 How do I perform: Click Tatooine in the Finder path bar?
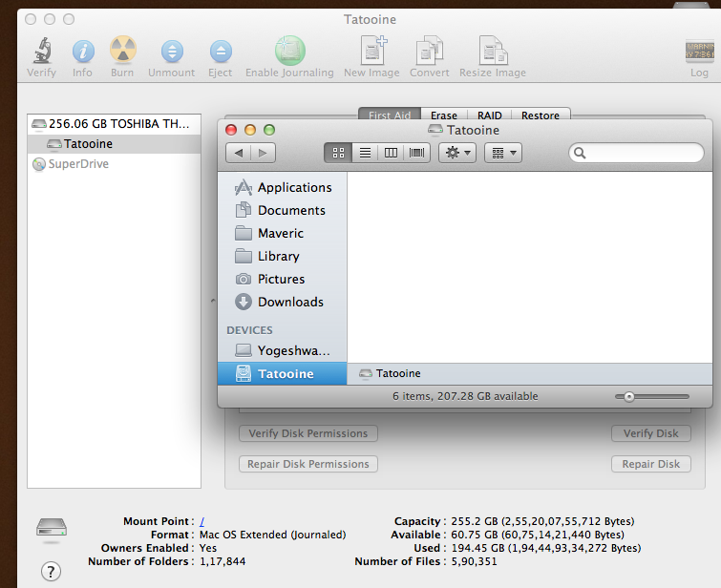pyautogui.click(x=390, y=373)
